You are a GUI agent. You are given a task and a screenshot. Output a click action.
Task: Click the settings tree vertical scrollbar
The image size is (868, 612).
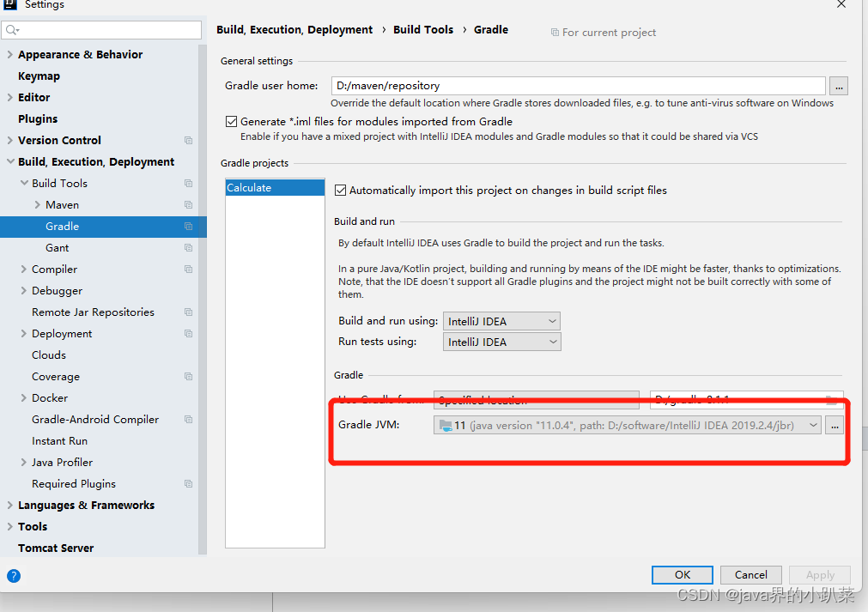click(x=203, y=299)
